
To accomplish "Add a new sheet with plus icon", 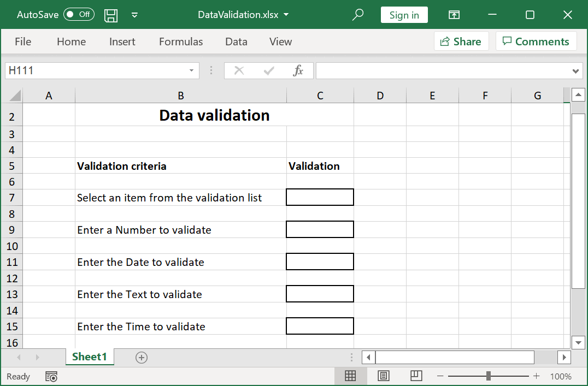I will click(x=142, y=357).
